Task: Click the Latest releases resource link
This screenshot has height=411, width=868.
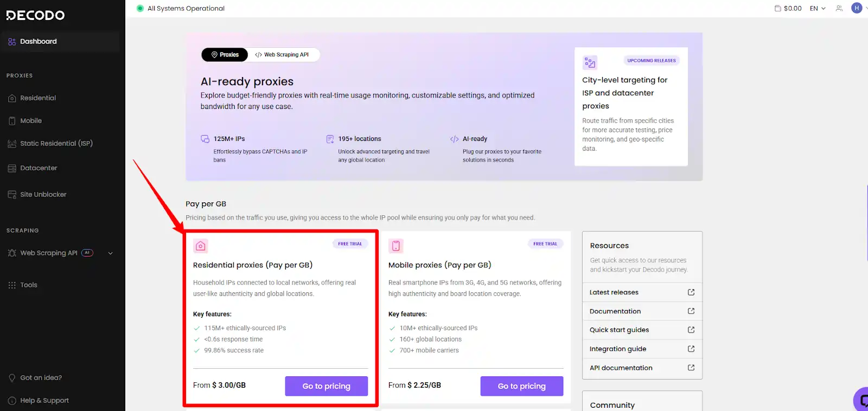Action: (x=614, y=292)
